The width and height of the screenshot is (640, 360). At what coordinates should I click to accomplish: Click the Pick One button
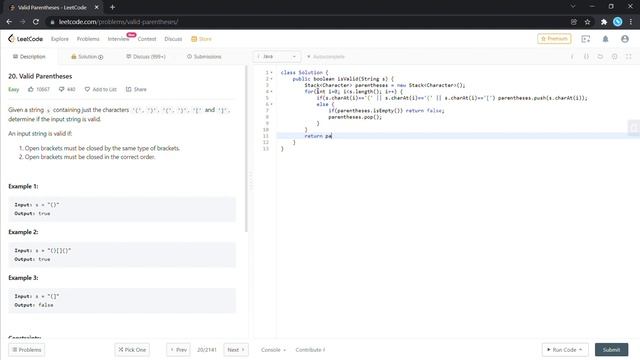pyautogui.click(x=132, y=350)
